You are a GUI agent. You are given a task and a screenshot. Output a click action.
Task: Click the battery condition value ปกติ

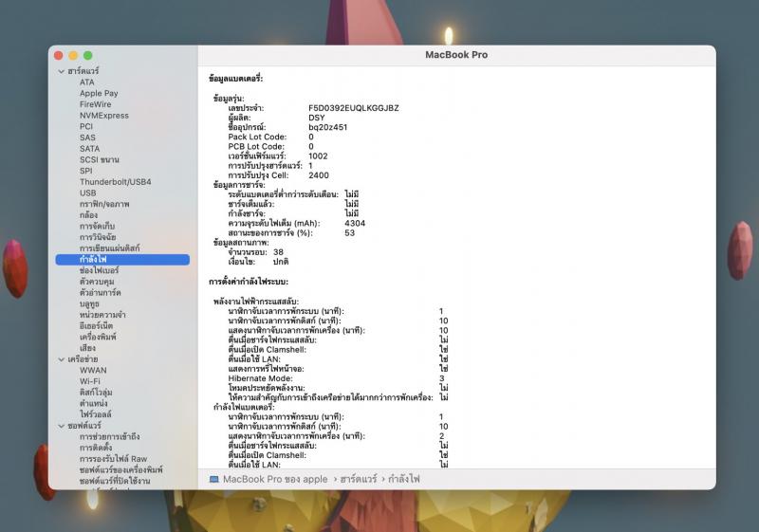coord(281,262)
